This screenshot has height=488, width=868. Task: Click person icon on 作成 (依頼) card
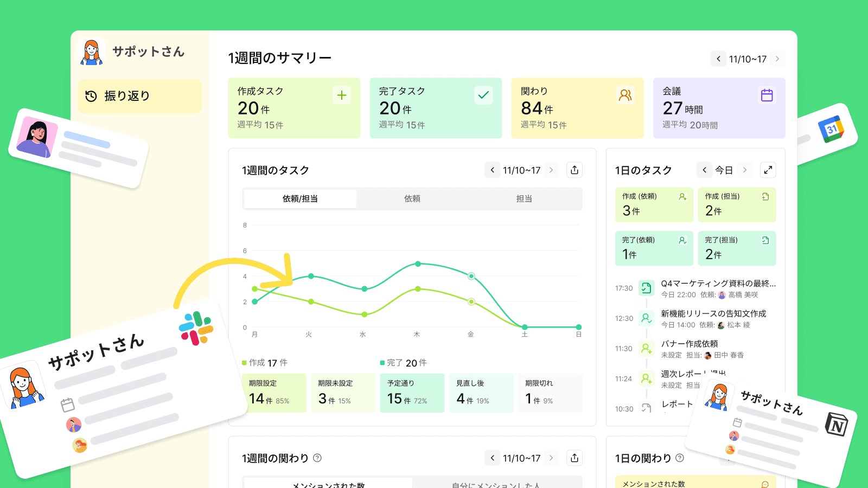click(x=682, y=196)
